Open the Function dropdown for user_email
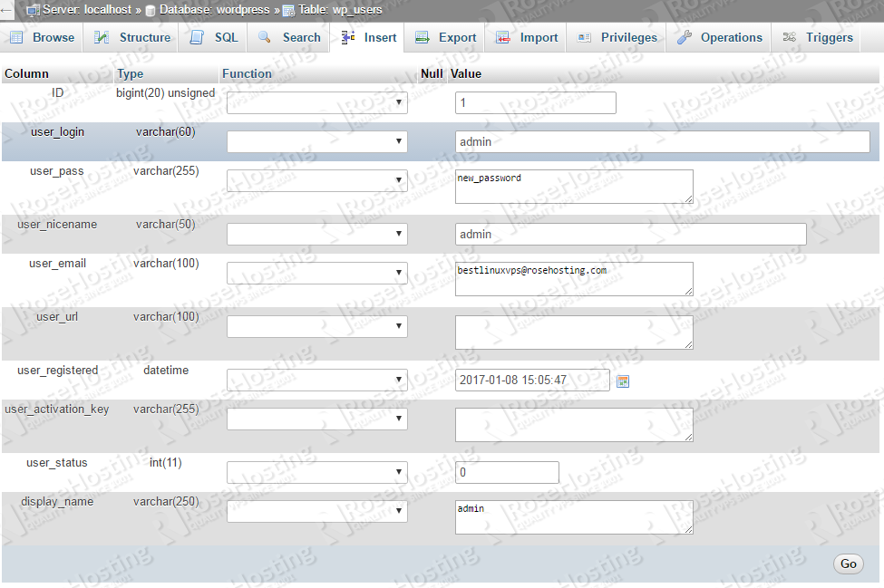This screenshot has width=884, height=588. [316, 273]
